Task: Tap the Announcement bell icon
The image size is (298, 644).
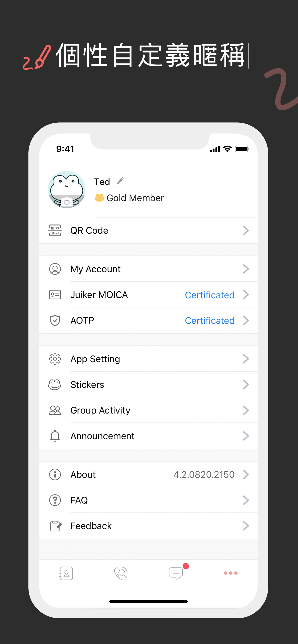Action: tap(55, 436)
